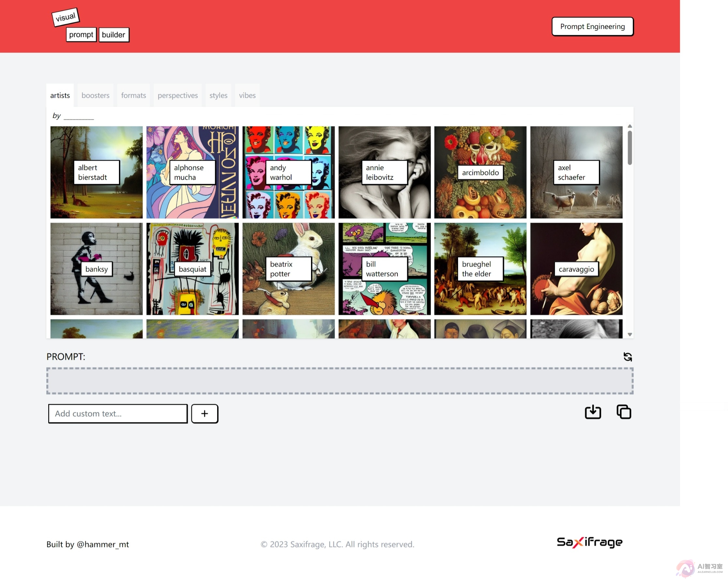Refresh the generated prompt

click(x=627, y=357)
